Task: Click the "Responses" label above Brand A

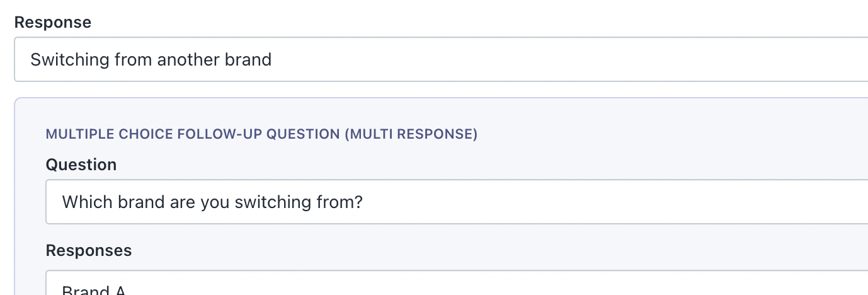Action: click(x=89, y=250)
